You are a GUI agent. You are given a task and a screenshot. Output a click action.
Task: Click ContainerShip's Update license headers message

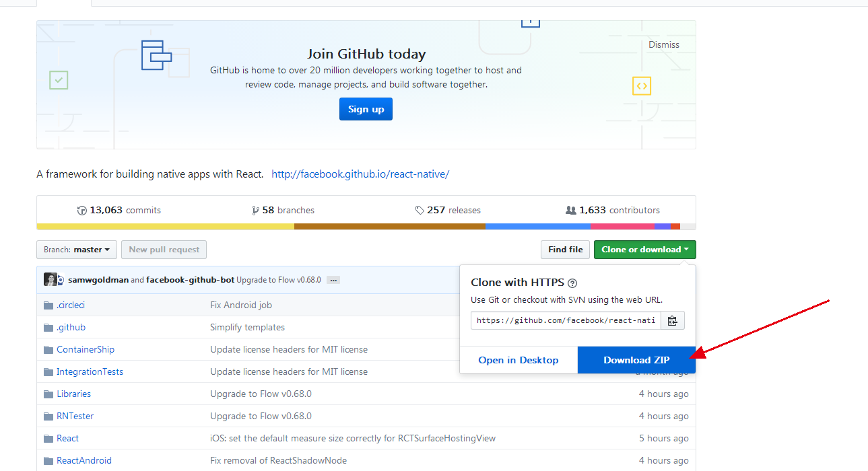(x=289, y=349)
